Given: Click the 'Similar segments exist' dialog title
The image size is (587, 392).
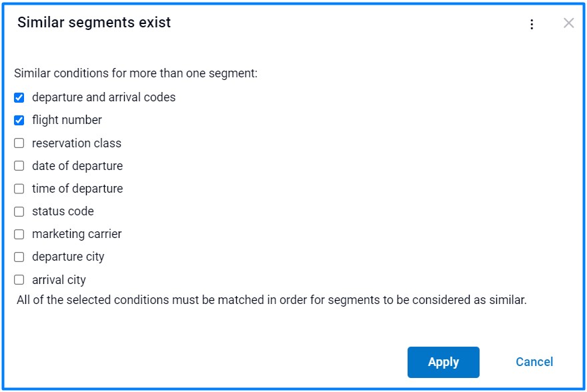Looking at the screenshot, I should (94, 23).
